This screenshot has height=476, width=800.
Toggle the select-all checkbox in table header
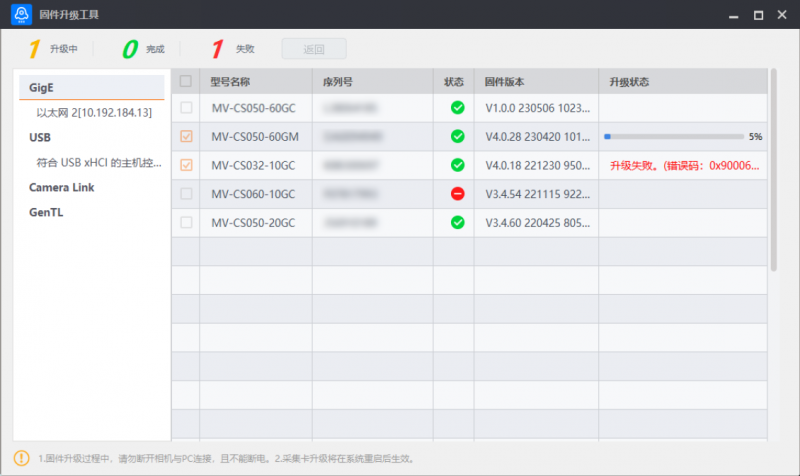(186, 81)
